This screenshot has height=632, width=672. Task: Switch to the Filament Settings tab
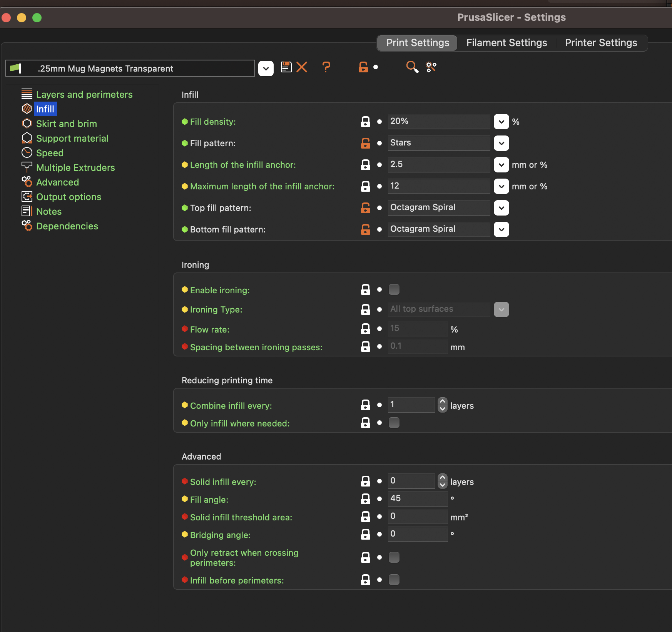click(x=507, y=43)
